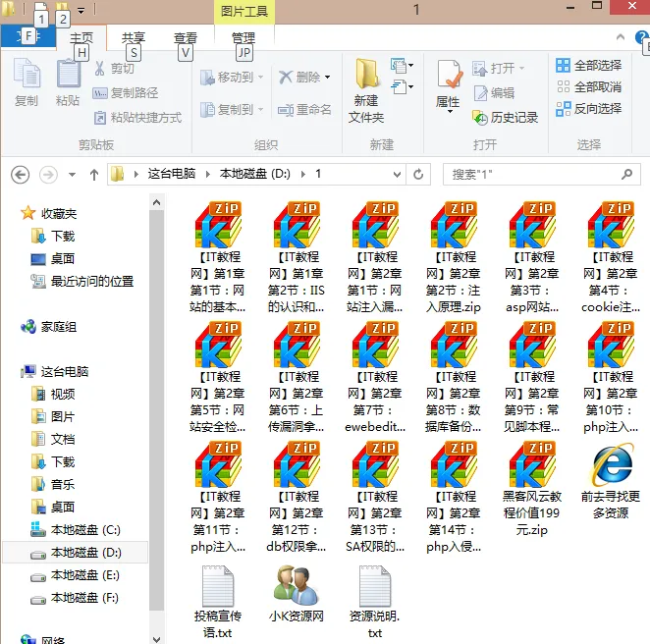Click the up-directory arrow button
650x644 pixels.
(x=94, y=174)
